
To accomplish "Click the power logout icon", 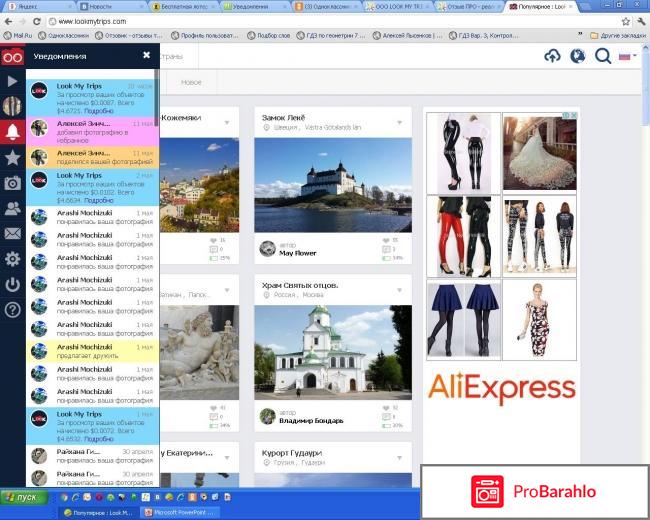I will point(12,284).
